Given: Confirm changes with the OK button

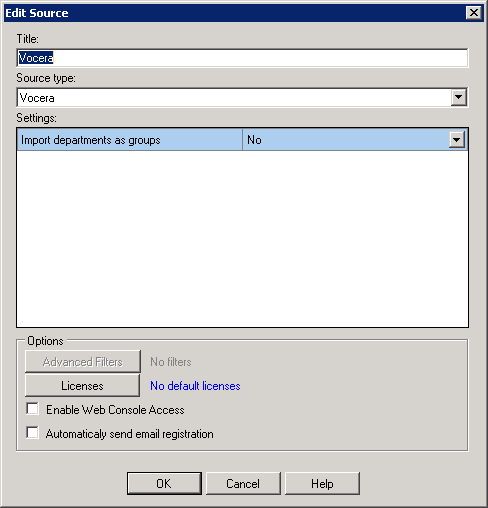Looking at the screenshot, I should tap(164, 483).
